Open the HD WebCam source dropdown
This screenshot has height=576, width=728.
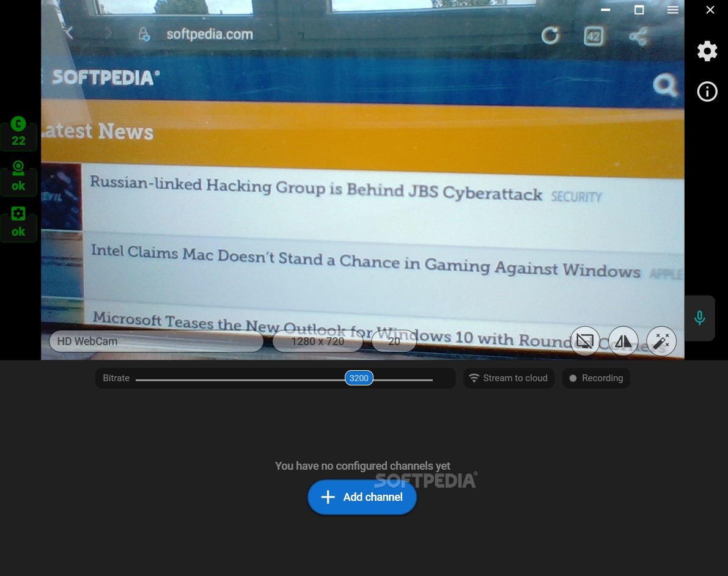pyautogui.click(x=156, y=341)
